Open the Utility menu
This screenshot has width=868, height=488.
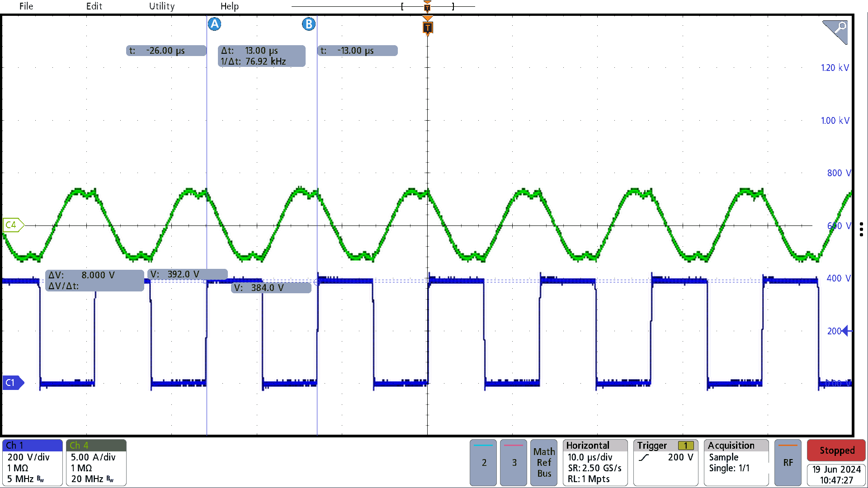pyautogui.click(x=162, y=6)
